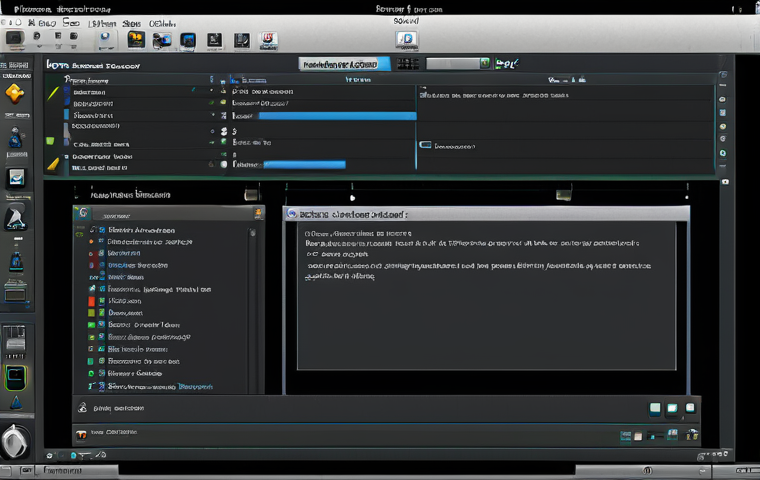This screenshot has height=480, width=760.
Task: Click the white marker dot on the timeline strip
Action: [352, 197]
